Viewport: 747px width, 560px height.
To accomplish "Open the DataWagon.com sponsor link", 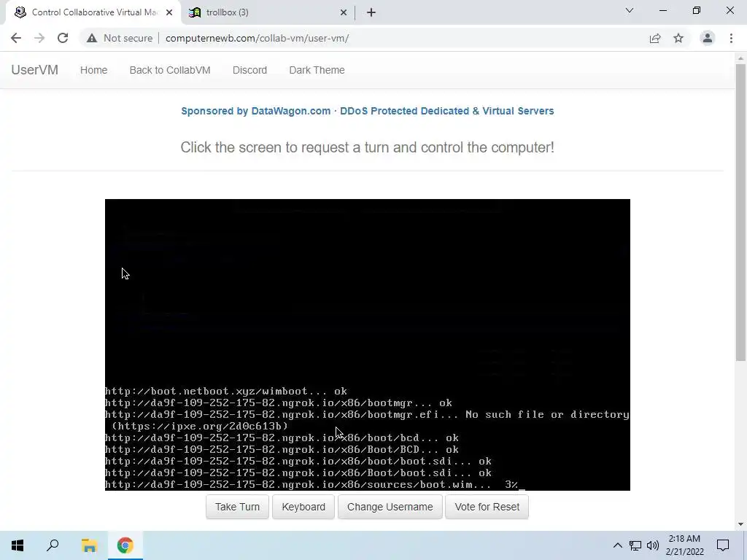I will pyautogui.click(x=368, y=111).
